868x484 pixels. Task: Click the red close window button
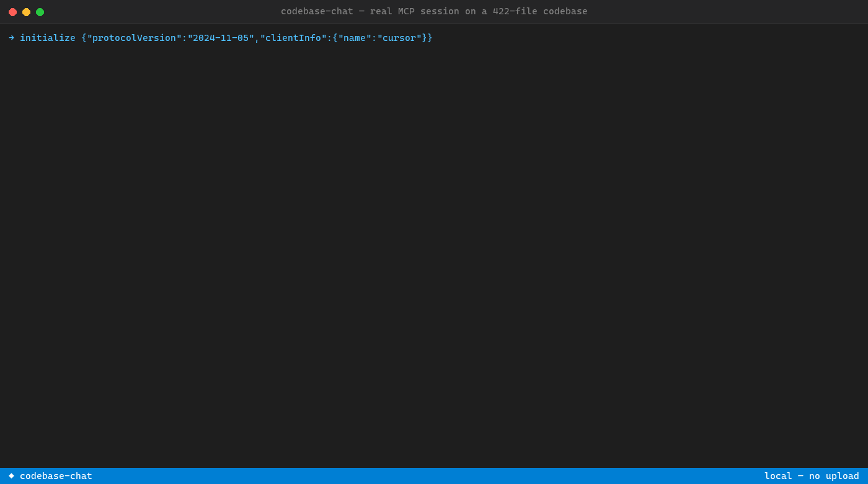coord(12,12)
